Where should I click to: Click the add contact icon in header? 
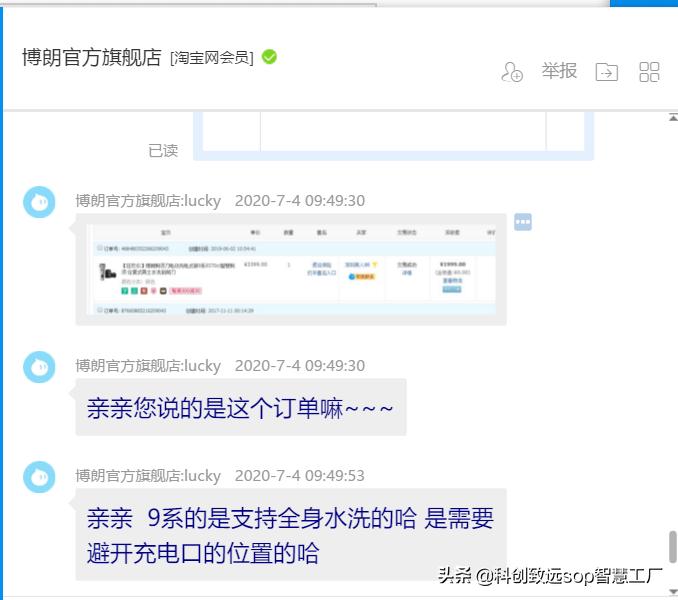pos(512,72)
